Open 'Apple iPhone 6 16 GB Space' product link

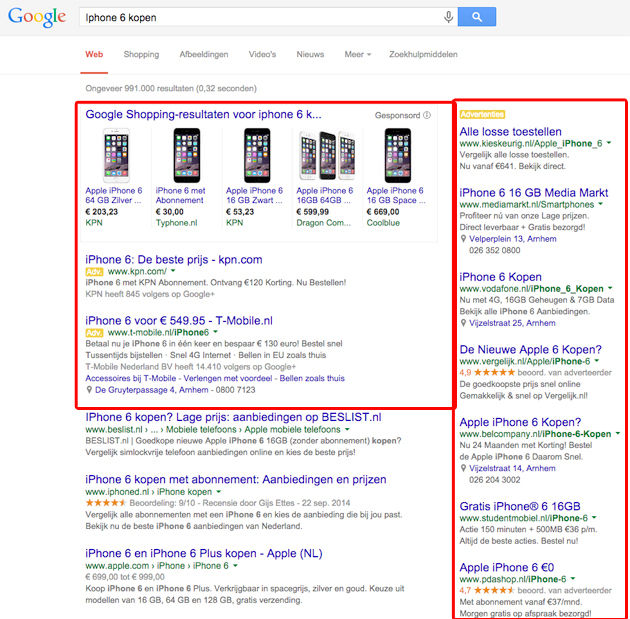tap(396, 196)
